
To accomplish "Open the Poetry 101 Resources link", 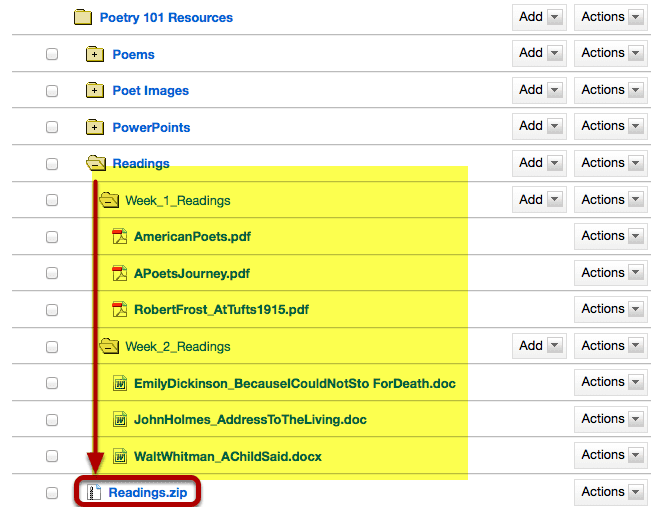I will coord(166,18).
